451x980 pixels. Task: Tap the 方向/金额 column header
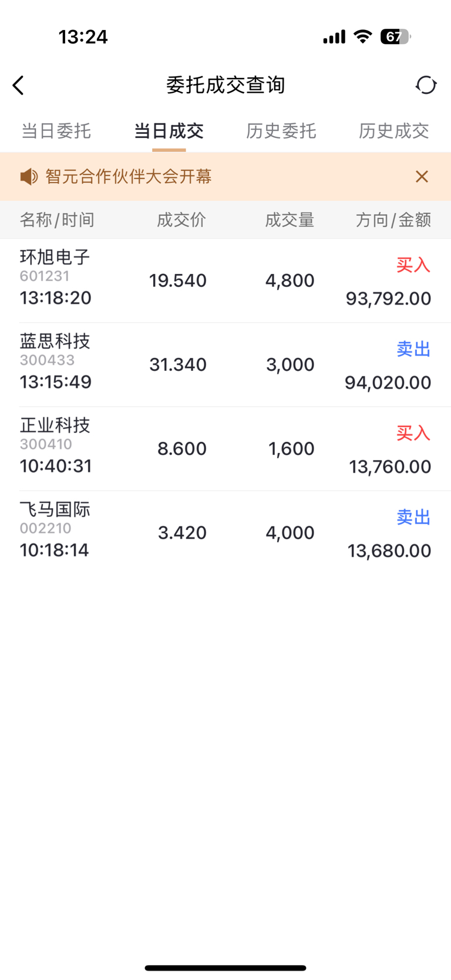393,220
